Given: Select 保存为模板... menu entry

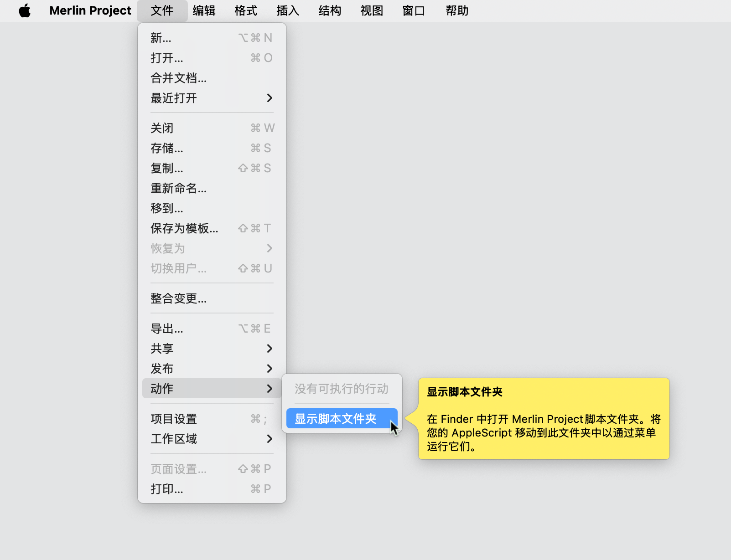Looking at the screenshot, I should pyautogui.click(x=212, y=228).
